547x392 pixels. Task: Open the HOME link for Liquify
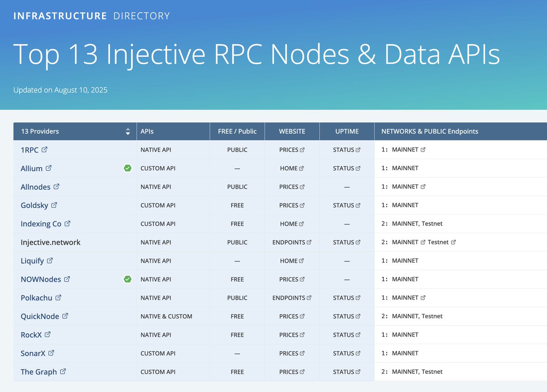tap(292, 261)
